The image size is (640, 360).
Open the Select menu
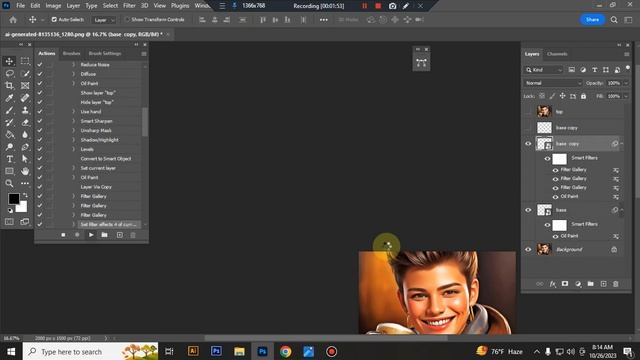[110, 6]
